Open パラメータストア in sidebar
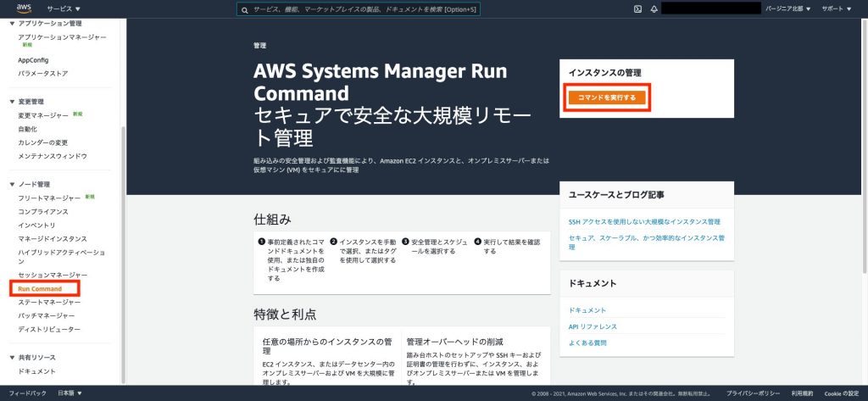This screenshot has width=868, height=401. [x=43, y=74]
